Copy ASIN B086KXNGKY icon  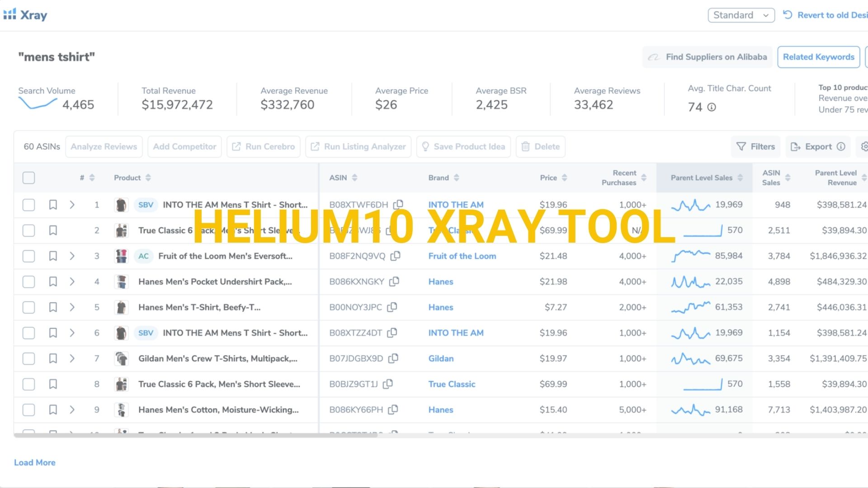(x=394, y=282)
